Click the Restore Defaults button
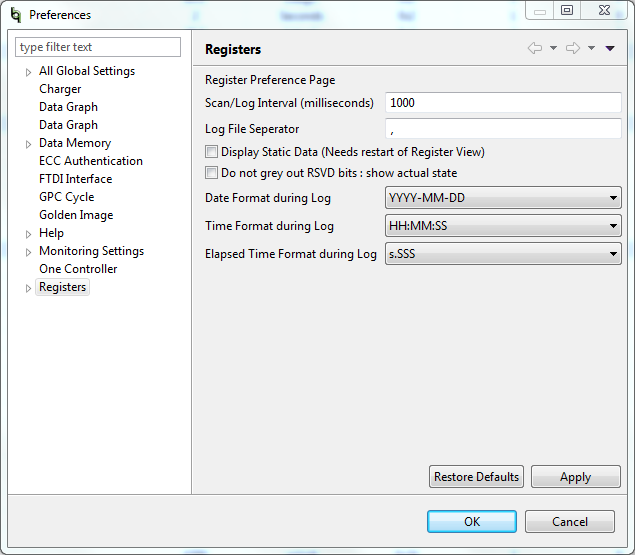The image size is (635, 555). 476,477
